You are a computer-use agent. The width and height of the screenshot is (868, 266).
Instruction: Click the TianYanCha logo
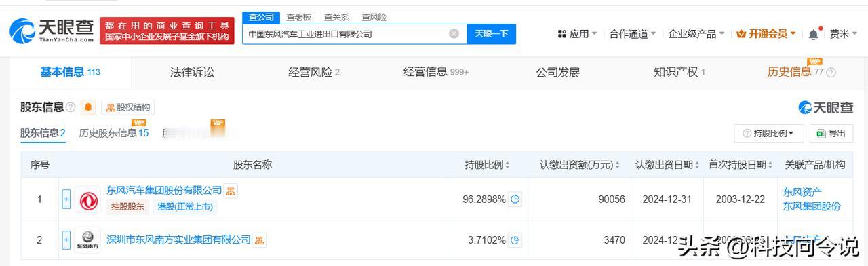pos(52,31)
